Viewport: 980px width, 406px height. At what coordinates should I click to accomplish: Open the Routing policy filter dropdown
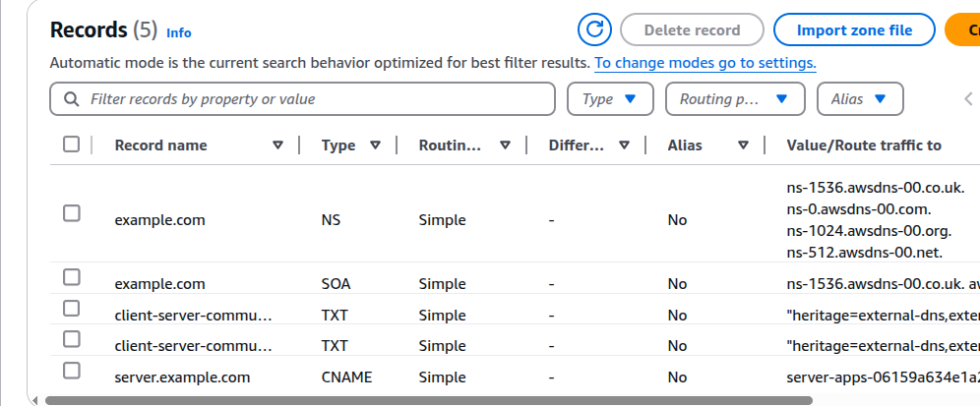point(735,98)
